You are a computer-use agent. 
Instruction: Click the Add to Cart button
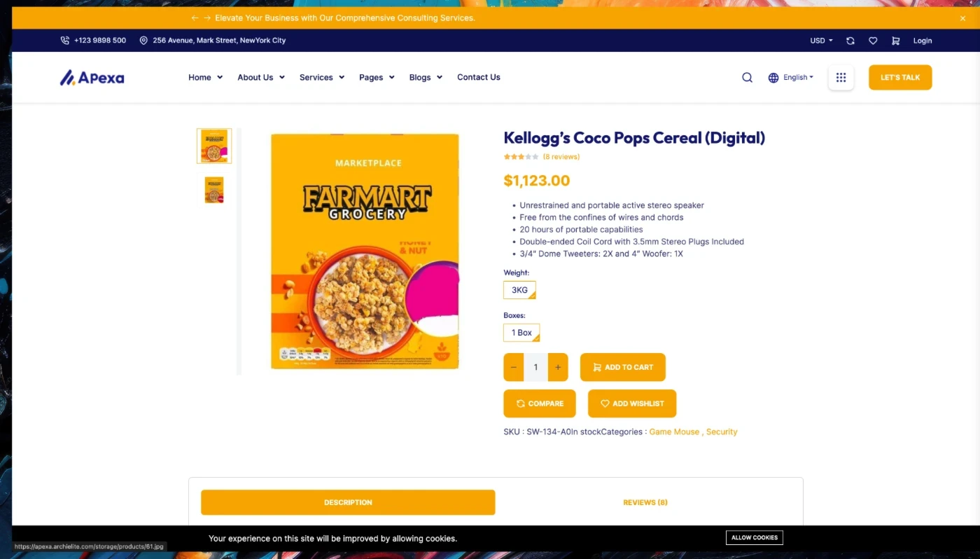622,367
